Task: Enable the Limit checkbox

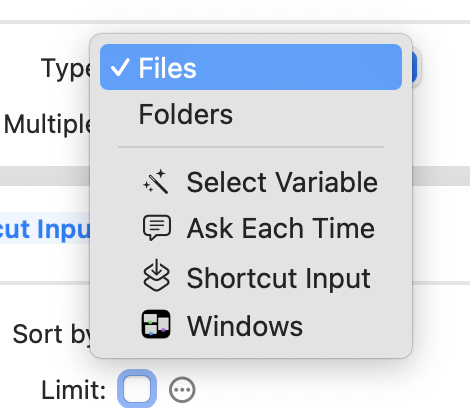Action: pyautogui.click(x=137, y=389)
